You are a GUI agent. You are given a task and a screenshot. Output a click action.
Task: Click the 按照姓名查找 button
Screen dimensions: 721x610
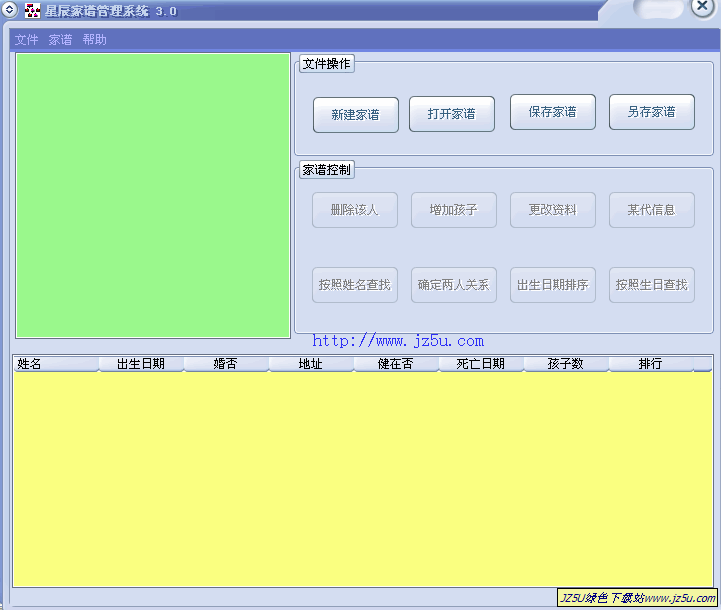click(355, 285)
